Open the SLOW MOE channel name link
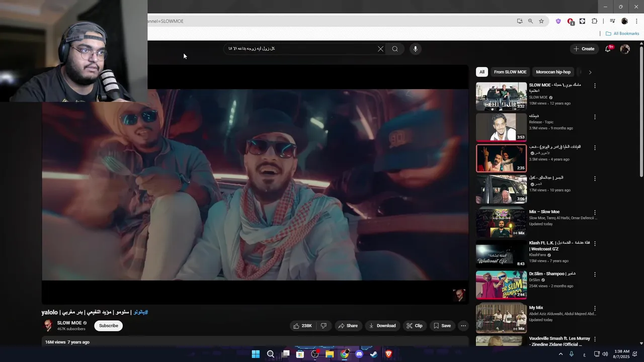Screen dimensions: 644x362 tap(69, 323)
